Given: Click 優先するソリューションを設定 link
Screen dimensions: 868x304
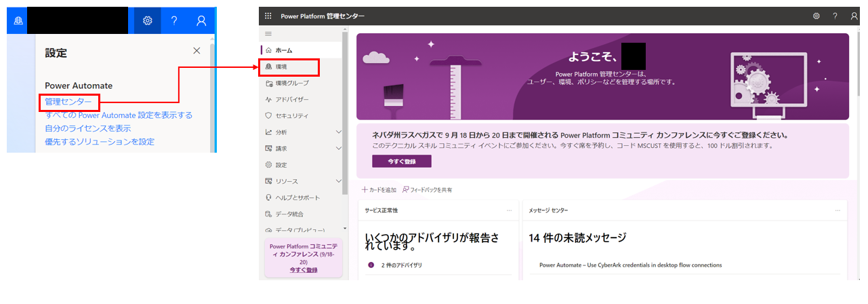Looking at the screenshot, I should (100, 142).
